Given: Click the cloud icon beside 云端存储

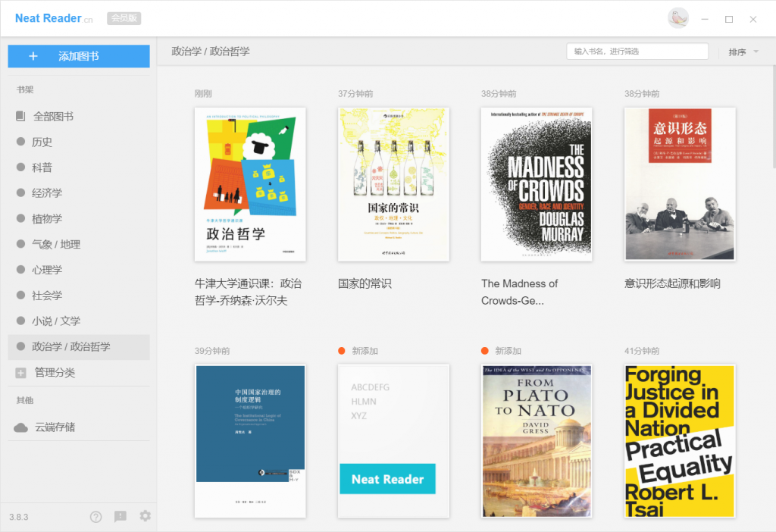Looking at the screenshot, I should [x=20, y=427].
